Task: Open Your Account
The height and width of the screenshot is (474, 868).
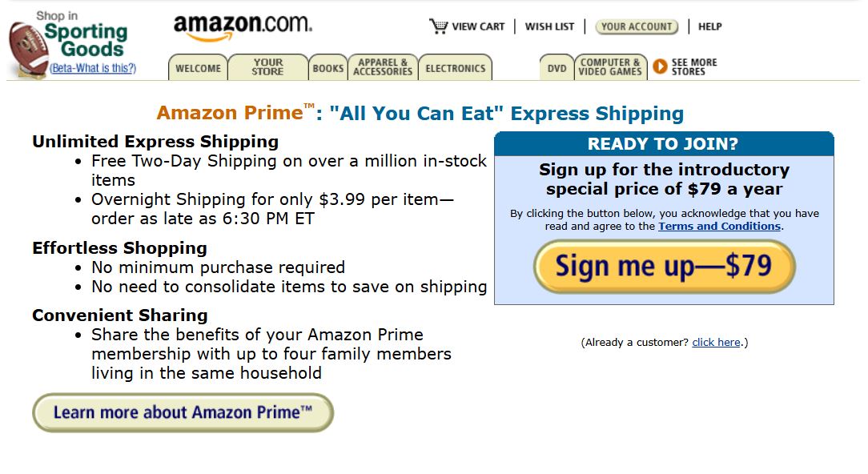Action: (636, 26)
